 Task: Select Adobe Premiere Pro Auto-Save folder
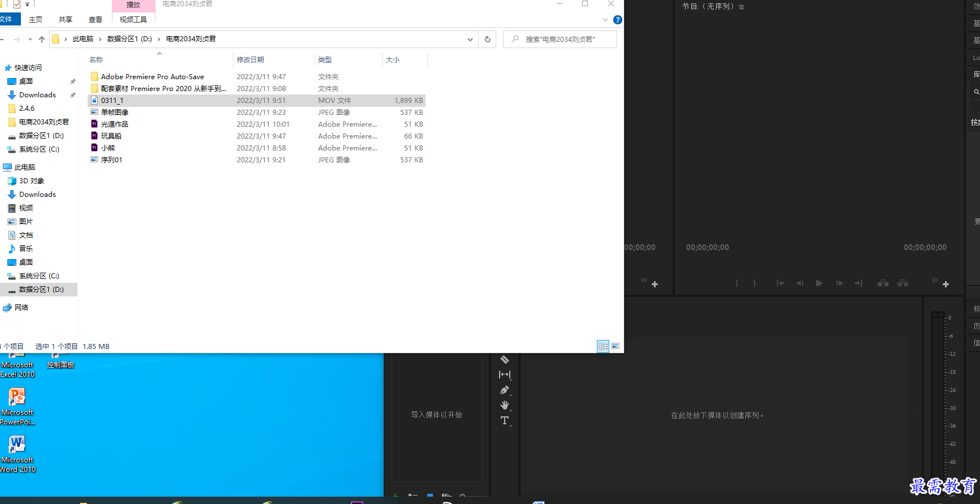pos(257,77)
